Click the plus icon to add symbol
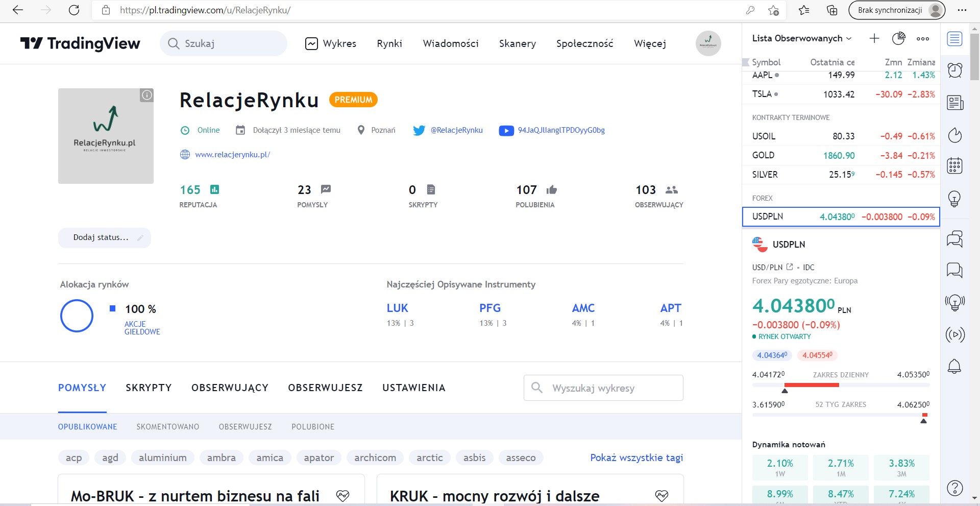 (874, 38)
